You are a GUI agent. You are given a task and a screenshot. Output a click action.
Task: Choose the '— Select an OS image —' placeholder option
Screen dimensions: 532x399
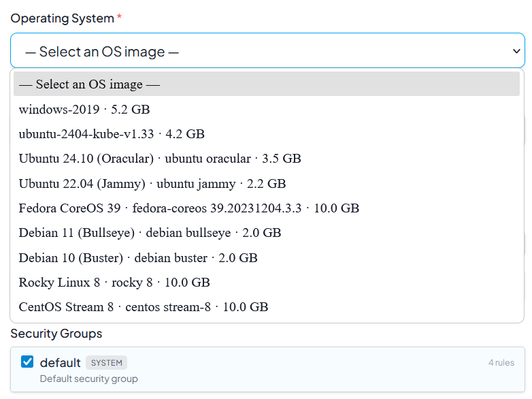(266, 84)
